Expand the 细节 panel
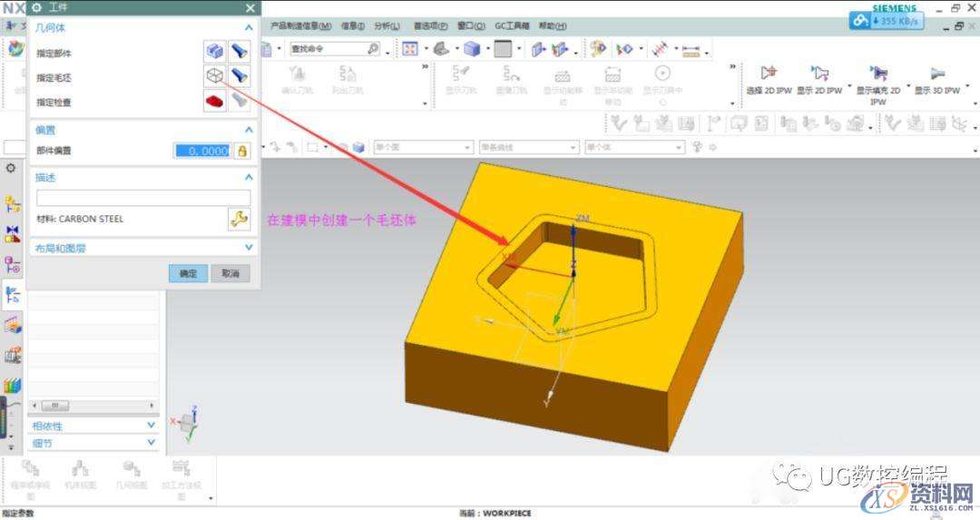Screen dimensions: 980x520 point(152,442)
